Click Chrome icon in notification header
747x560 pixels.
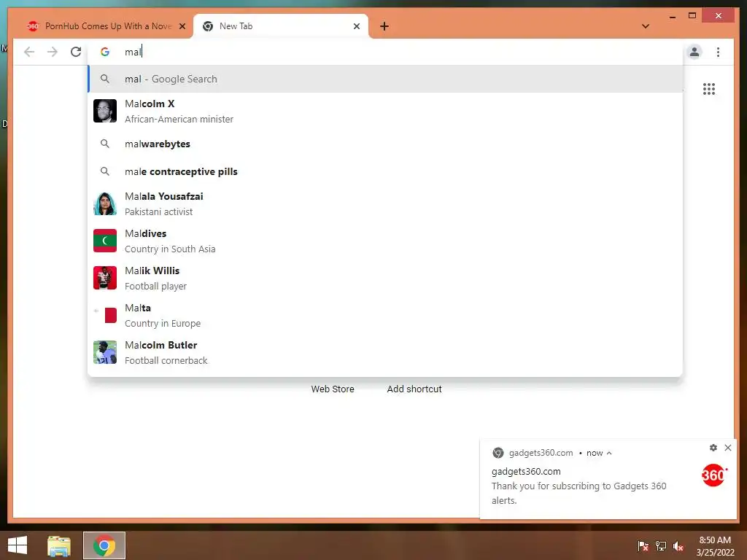point(498,453)
